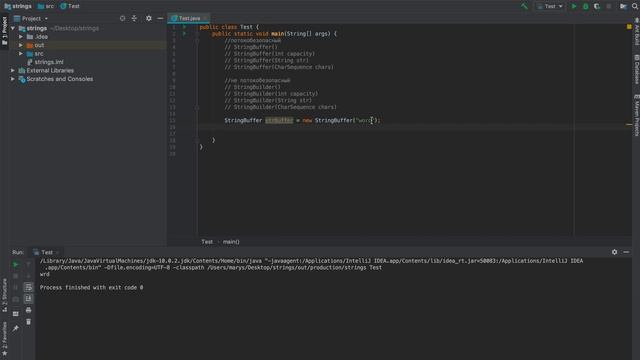Expand the .idea folder
The width and height of the screenshot is (640, 360).
21,37
